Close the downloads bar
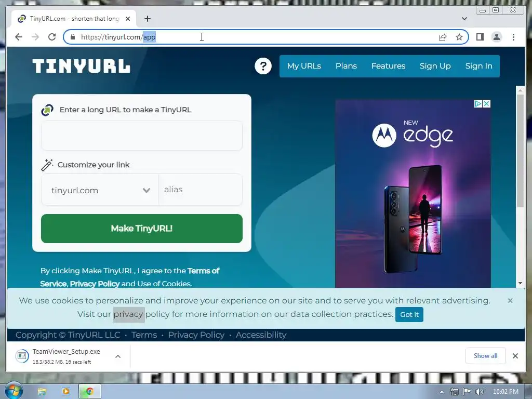Viewport: 532px width, 399px height. pos(515,356)
